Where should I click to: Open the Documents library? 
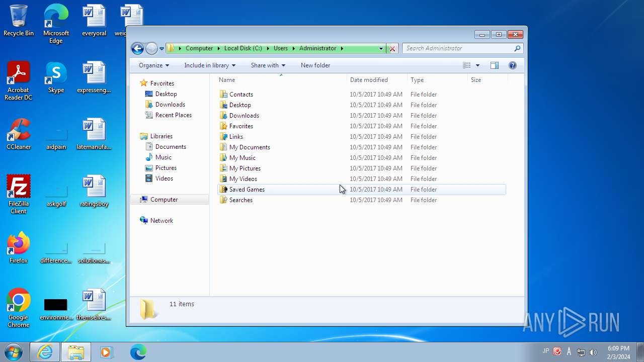point(171,147)
